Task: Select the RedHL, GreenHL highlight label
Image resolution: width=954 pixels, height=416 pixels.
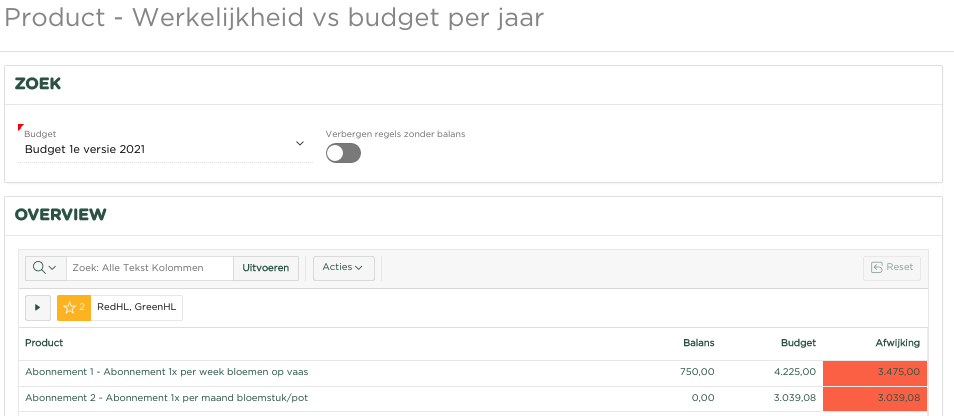Action: [136, 308]
